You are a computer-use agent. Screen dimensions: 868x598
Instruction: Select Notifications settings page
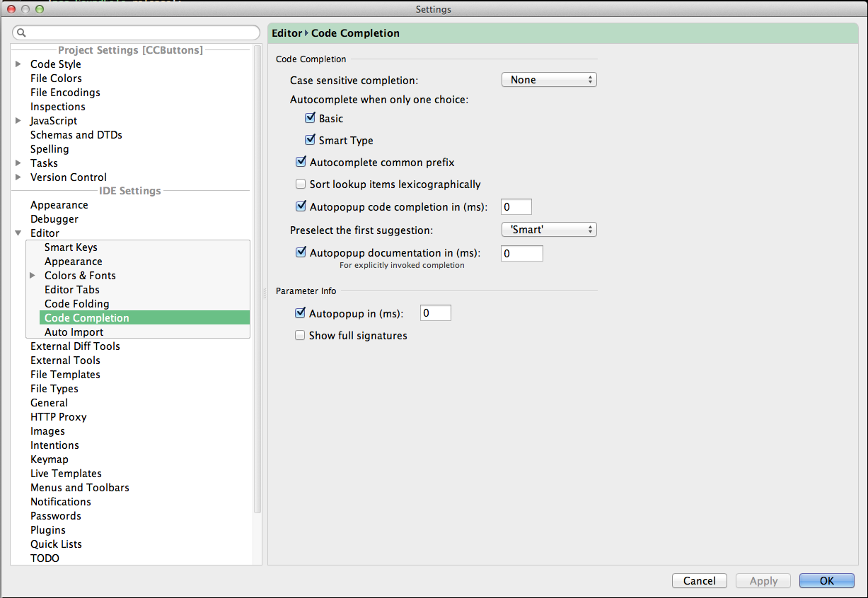click(61, 502)
